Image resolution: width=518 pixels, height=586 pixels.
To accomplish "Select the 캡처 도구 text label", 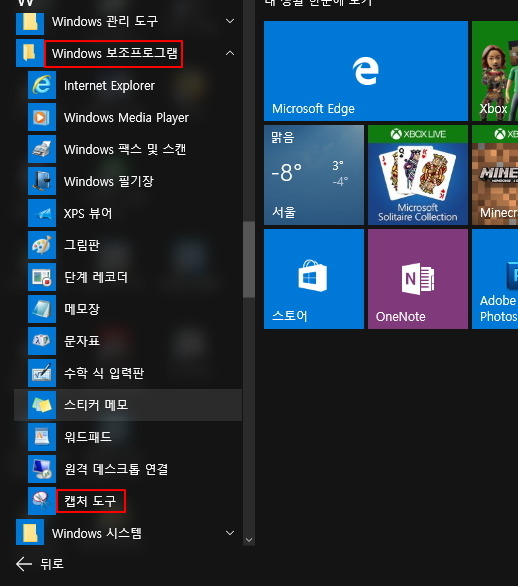I will (x=90, y=501).
